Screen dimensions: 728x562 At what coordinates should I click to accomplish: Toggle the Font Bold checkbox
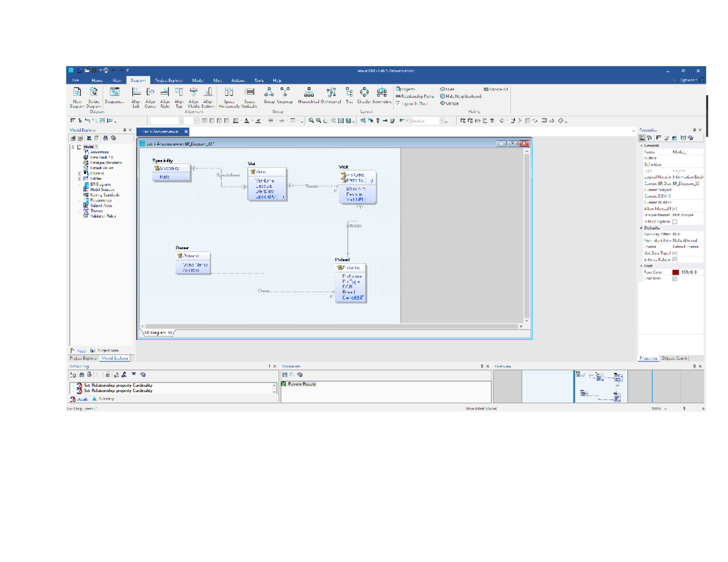click(675, 279)
